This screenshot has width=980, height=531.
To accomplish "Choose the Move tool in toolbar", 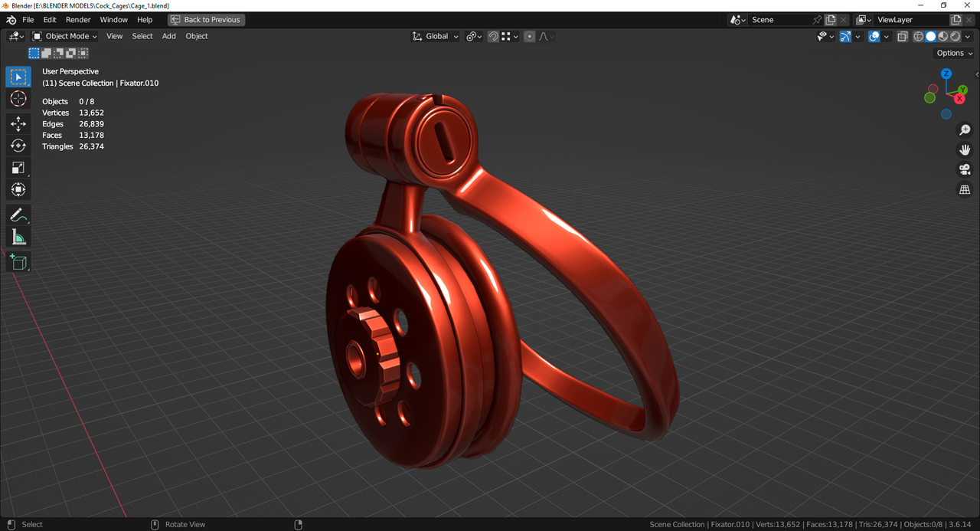I will coord(18,123).
